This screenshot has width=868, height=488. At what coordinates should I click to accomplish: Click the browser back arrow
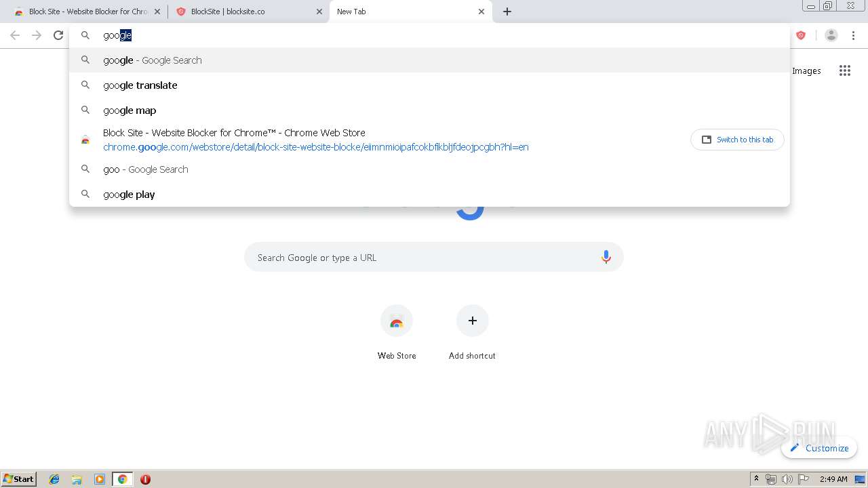(x=15, y=35)
